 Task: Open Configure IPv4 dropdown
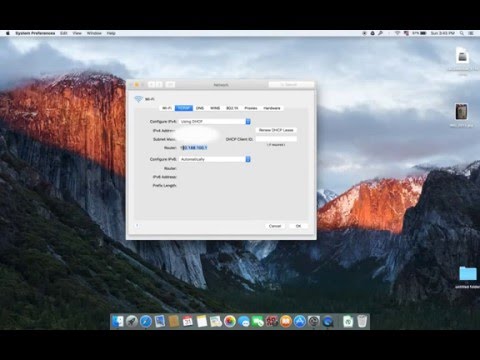pos(215,122)
